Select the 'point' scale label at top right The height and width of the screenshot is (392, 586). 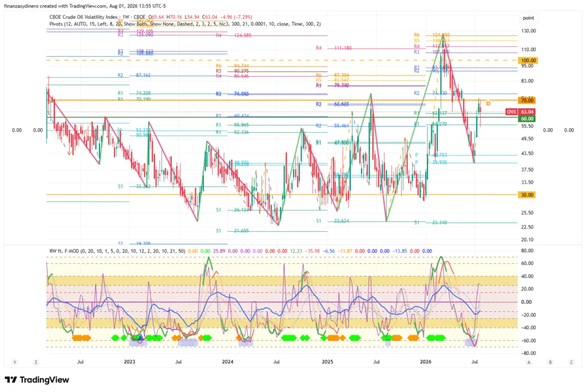click(528, 18)
